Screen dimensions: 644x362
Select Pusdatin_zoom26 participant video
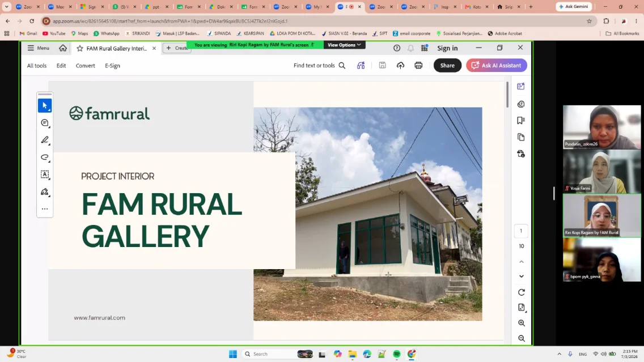601,127
